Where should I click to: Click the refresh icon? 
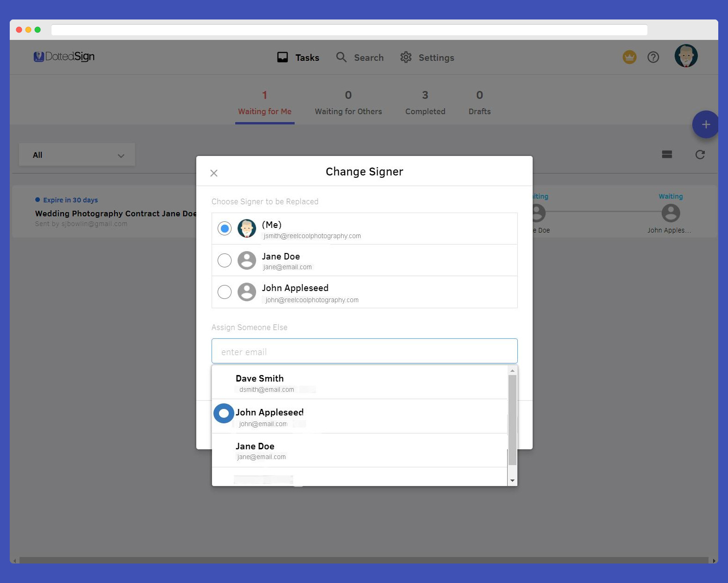(x=700, y=155)
